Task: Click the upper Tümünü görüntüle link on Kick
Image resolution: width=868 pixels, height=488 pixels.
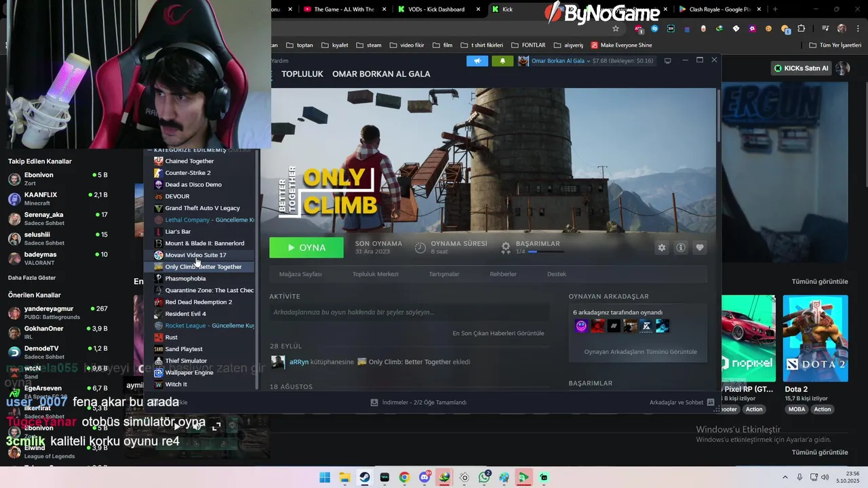Action: (820, 281)
